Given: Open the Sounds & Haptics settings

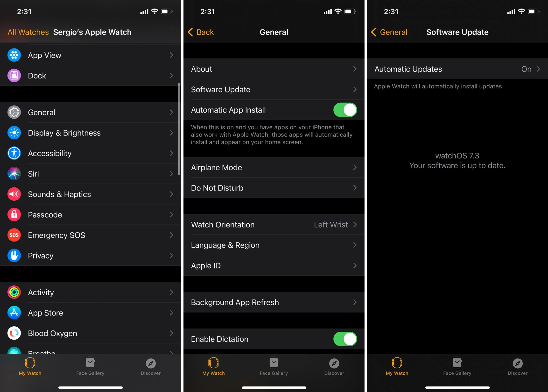Looking at the screenshot, I should tap(89, 193).
